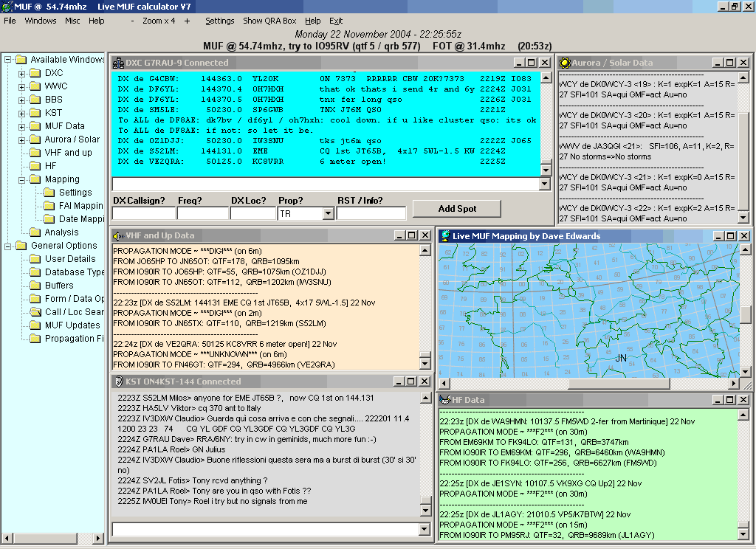
Task: Click the KST ON4KST-144 panel title icon
Action: (118, 381)
